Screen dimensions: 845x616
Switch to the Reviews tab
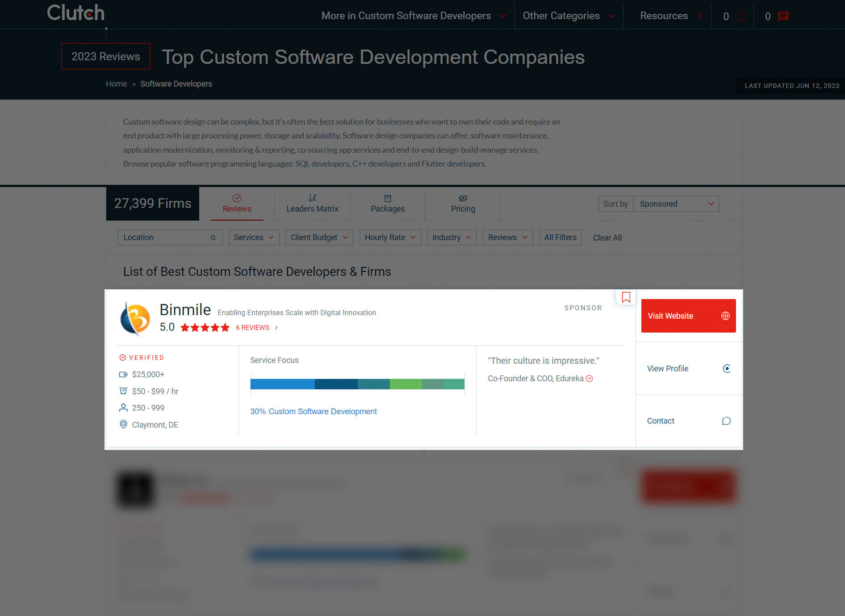click(x=237, y=204)
